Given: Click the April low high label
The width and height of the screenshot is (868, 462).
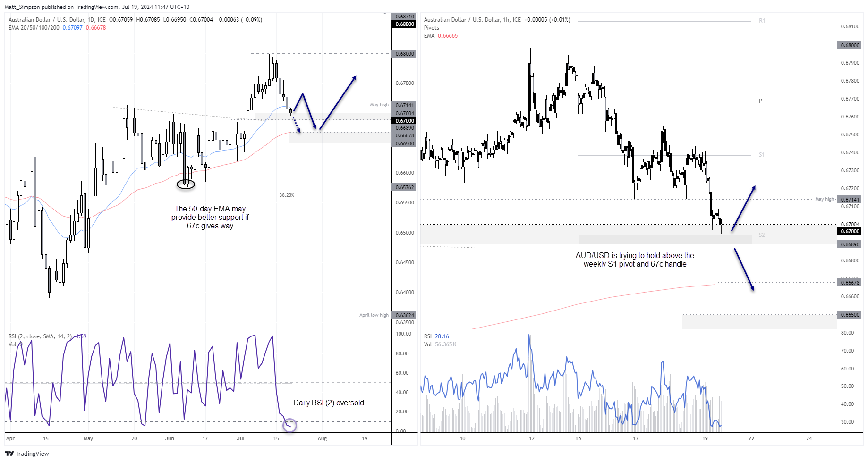Looking at the screenshot, I should coord(374,315).
